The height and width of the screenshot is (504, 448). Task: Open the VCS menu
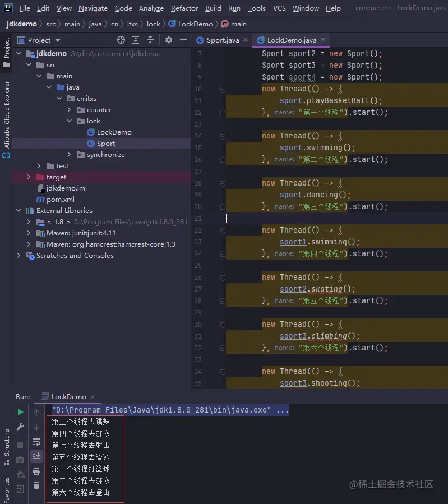pos(279,8)
